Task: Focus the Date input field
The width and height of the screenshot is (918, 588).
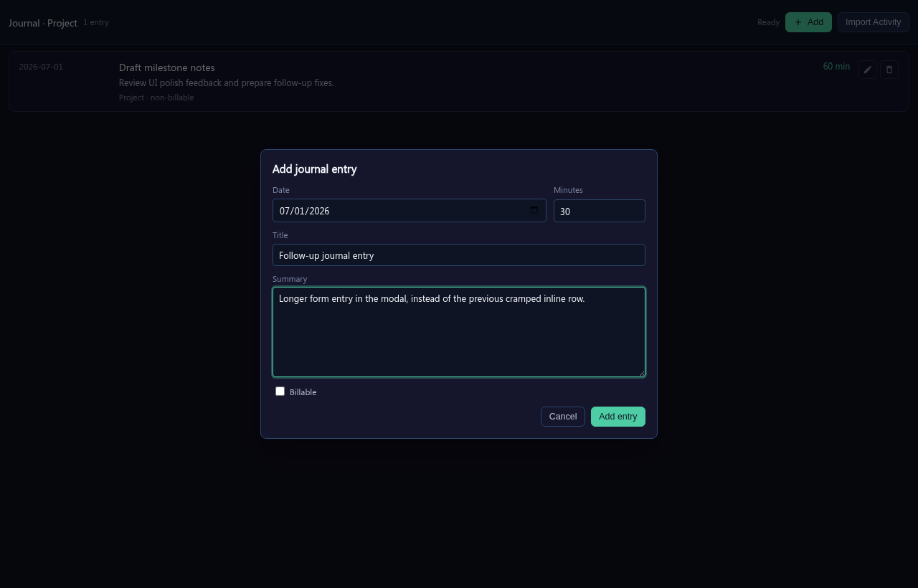Action: pos(410,211)
